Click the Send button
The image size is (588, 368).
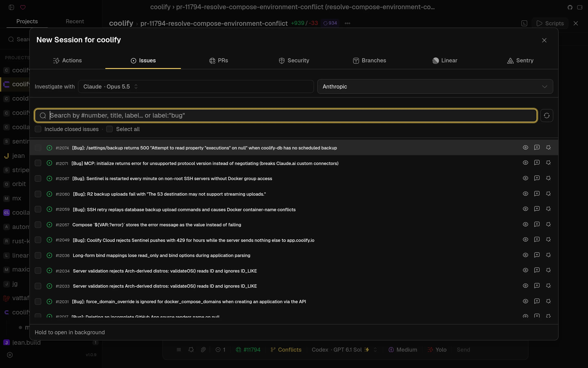(463, 350)
